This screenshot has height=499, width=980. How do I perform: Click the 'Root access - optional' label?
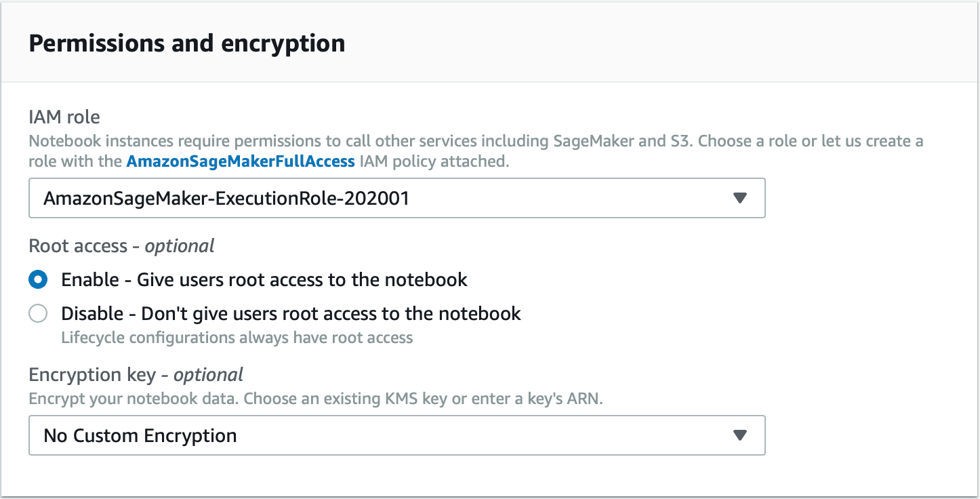[x=121, y=245]
